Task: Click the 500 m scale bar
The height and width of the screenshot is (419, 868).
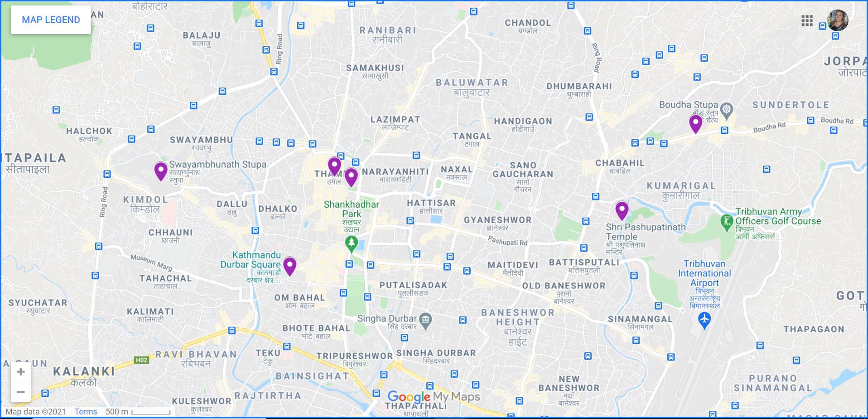Action: [x=138, y=412]
